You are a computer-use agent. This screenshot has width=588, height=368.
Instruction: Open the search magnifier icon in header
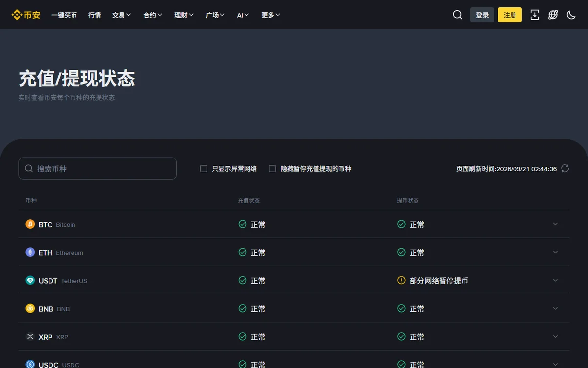coord(457,15)
